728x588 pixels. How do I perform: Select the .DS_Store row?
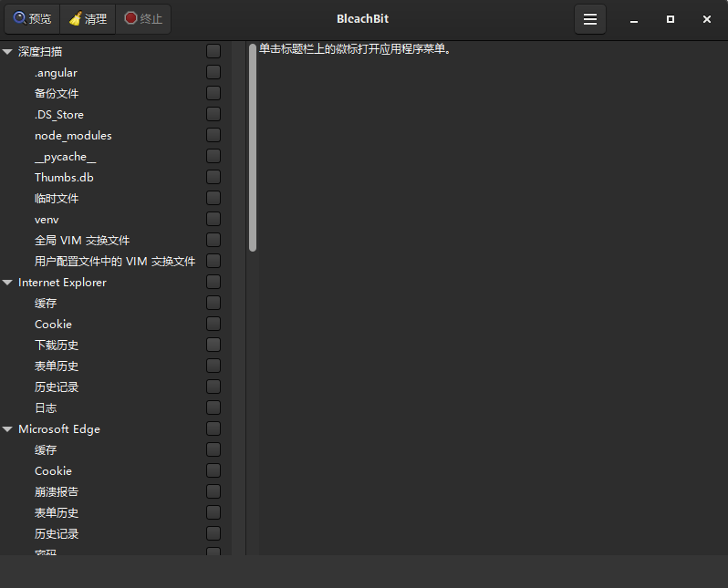point(116,114)
